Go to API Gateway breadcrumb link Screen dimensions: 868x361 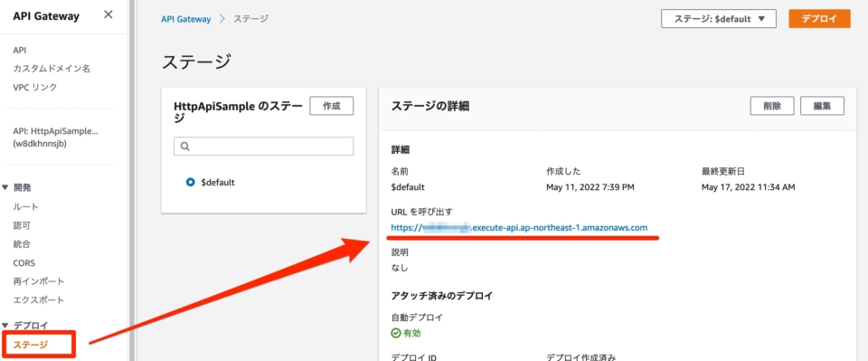[186, 19]
